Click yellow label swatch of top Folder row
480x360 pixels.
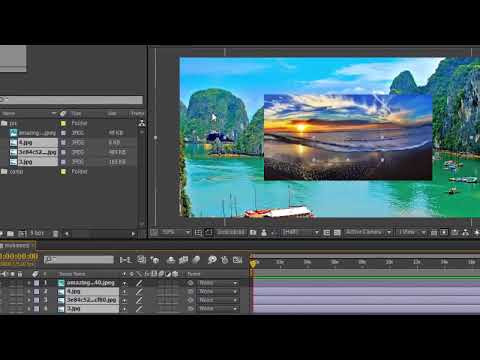(x=63, y=123)
